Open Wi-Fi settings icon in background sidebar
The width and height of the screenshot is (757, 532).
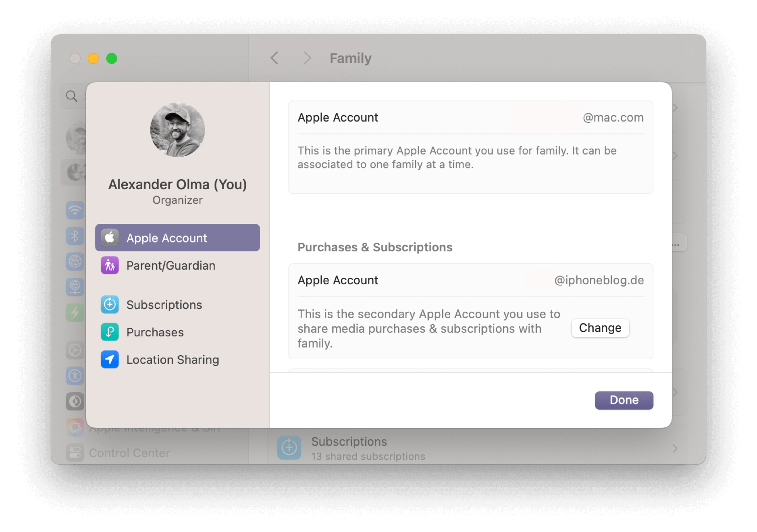[75, 210]
